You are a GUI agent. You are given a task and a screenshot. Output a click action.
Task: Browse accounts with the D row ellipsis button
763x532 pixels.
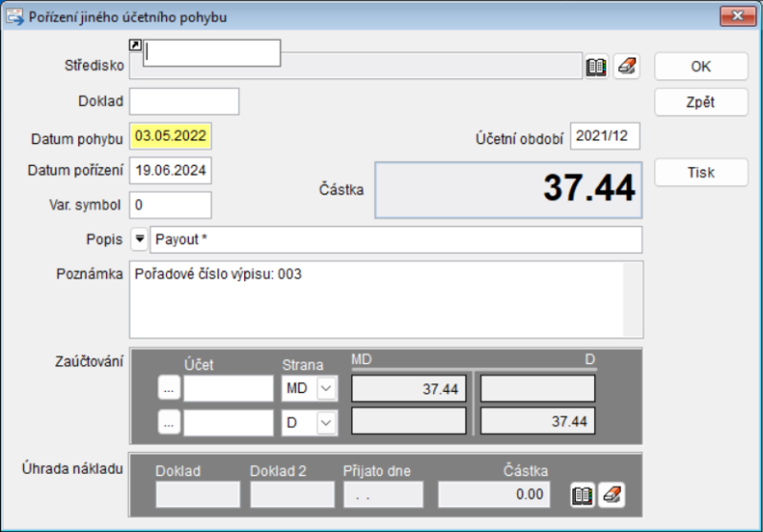[169, 423]
